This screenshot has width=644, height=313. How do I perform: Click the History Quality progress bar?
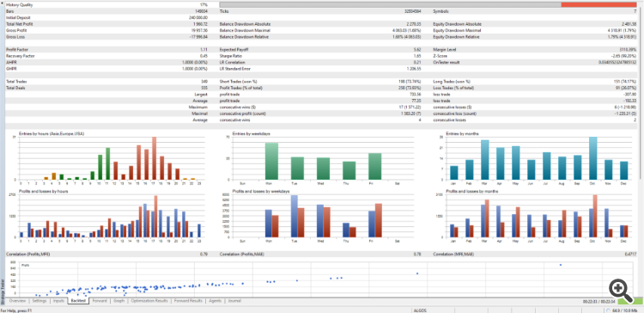tap(428, 5)
